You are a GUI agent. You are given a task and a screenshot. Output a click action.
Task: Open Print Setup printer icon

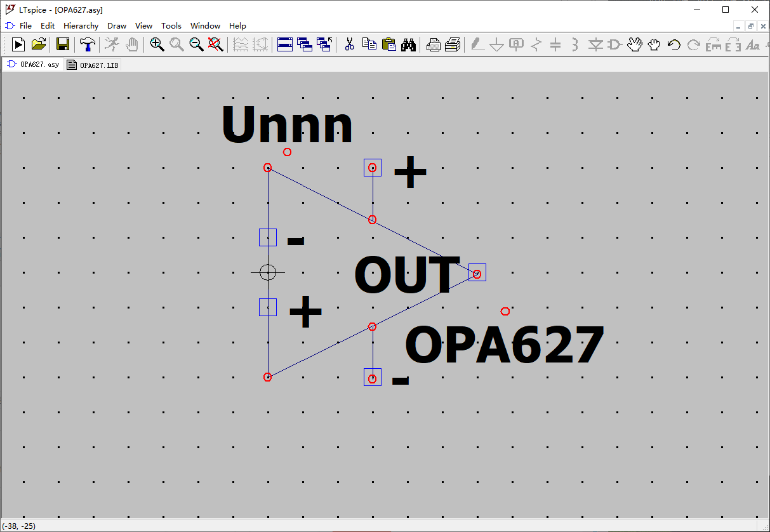[x=434, y=44]
